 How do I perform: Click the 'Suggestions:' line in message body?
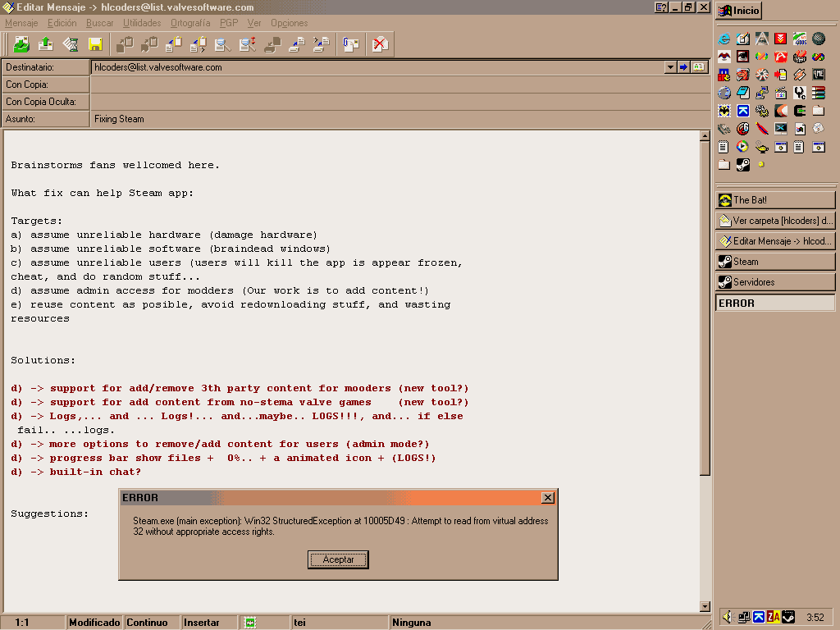coord(50,514)
